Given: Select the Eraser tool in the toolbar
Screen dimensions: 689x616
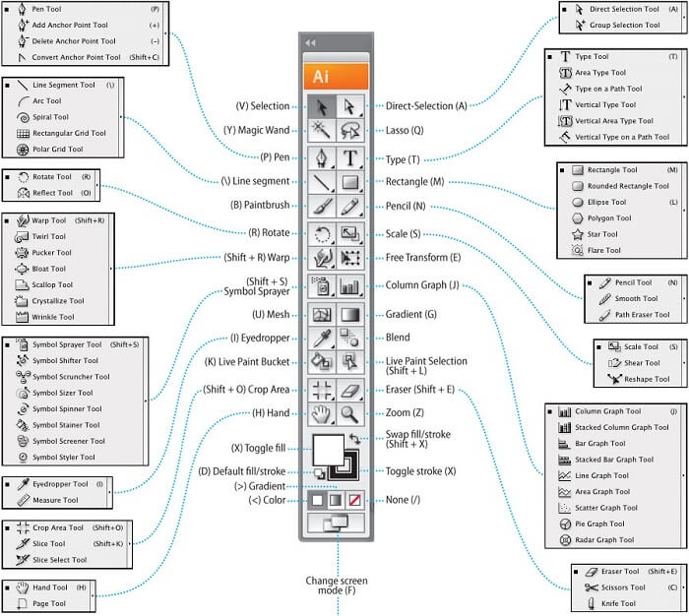Looking at the screenshot, I should (350, 390).
